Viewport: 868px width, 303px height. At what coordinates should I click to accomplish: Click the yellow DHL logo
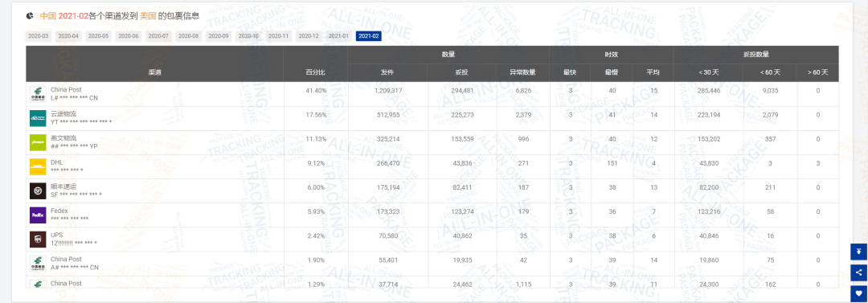click(x=38, y=166)
